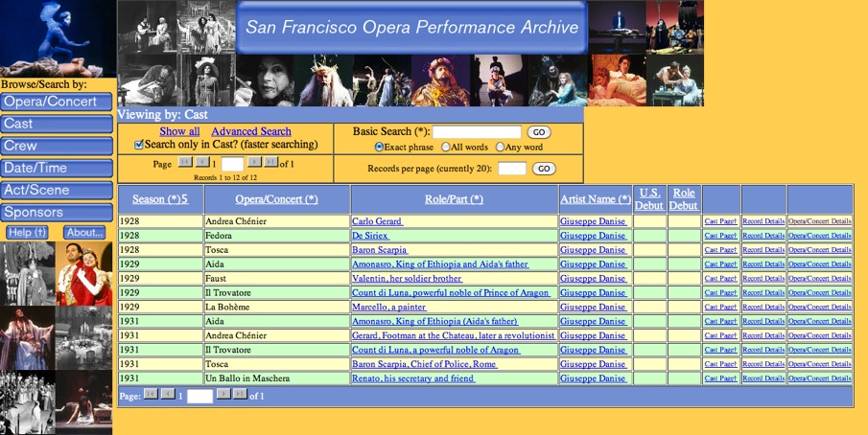This screenshot has height=435, width=868.
Task: Focus the Records per page field
Action: [512, 169]
